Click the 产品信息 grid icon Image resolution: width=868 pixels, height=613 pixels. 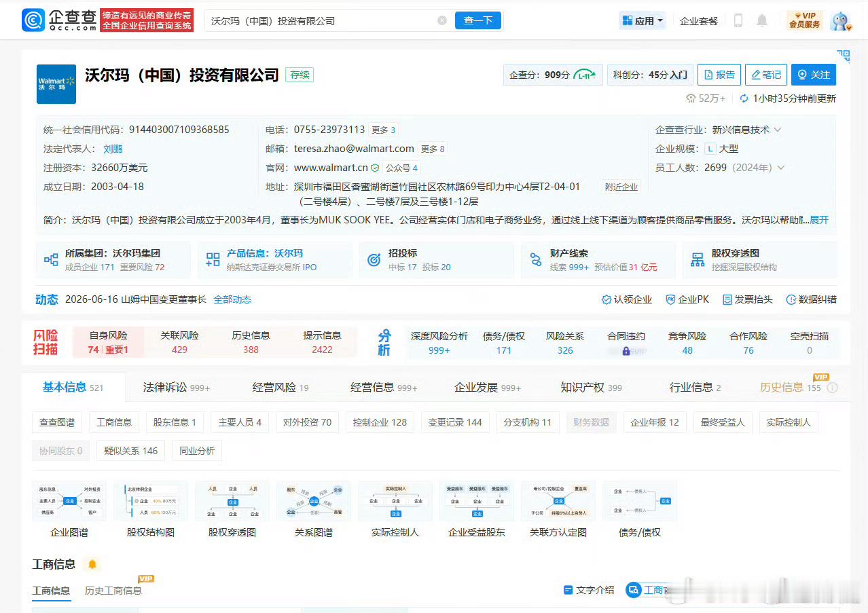click(213, 260)
